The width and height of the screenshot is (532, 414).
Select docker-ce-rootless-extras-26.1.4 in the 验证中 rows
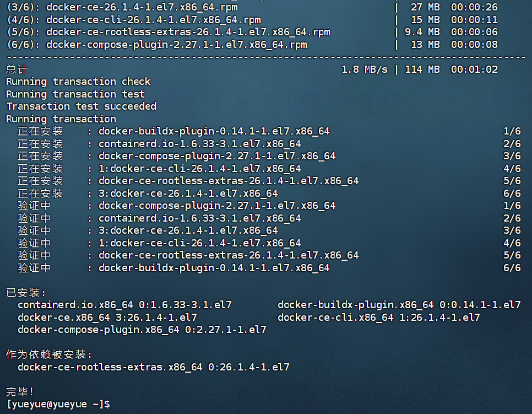229,255
